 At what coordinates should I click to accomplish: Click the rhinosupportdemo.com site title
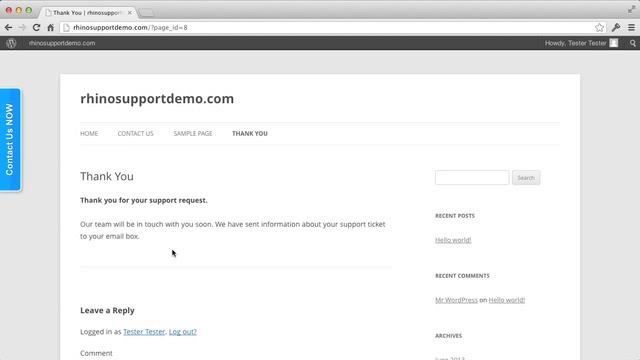[157, 99]
